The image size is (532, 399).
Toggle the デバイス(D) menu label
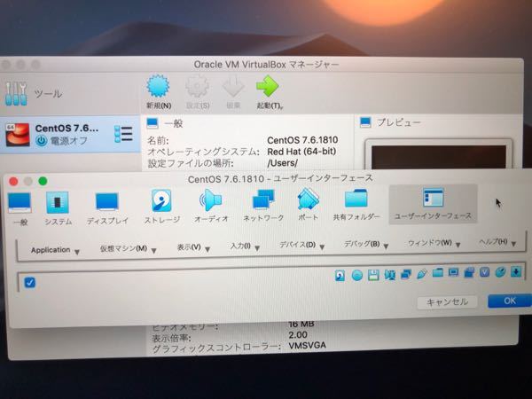tap(298, 245)
